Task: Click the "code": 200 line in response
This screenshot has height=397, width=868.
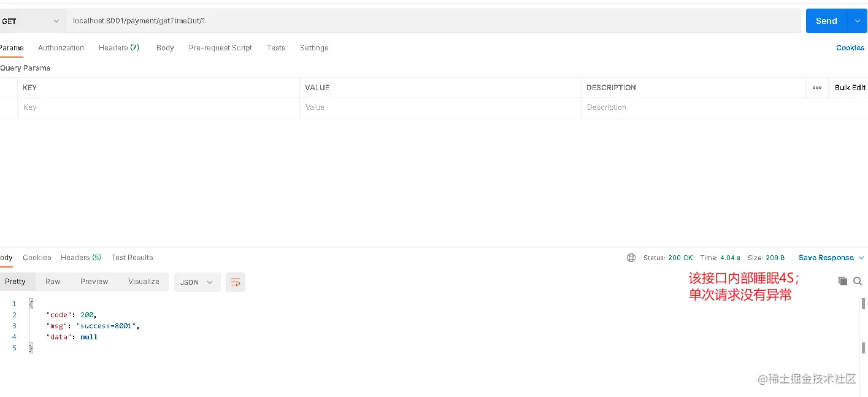Action: [71, 315]
